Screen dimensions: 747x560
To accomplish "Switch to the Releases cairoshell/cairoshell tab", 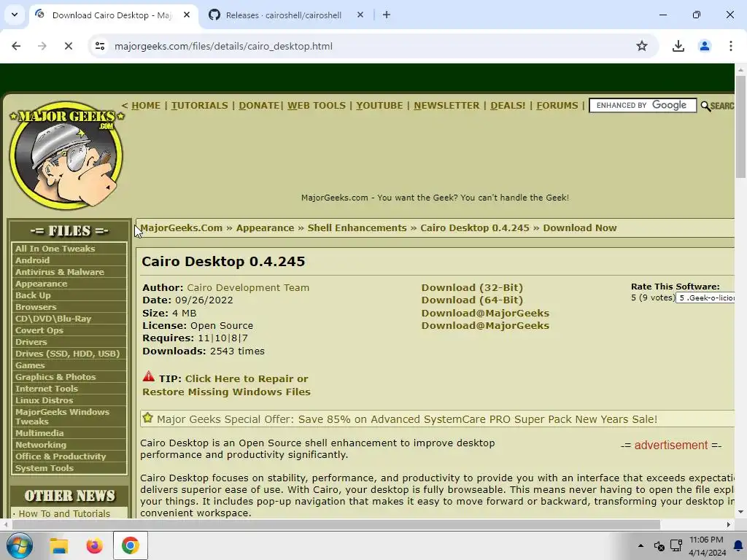I will (284, 15).
